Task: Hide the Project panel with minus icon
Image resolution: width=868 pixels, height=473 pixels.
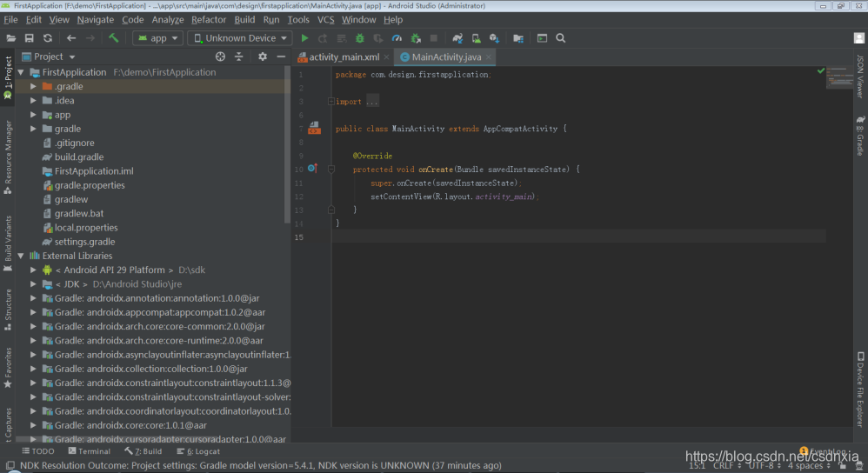Action: [x=281, y=57]
